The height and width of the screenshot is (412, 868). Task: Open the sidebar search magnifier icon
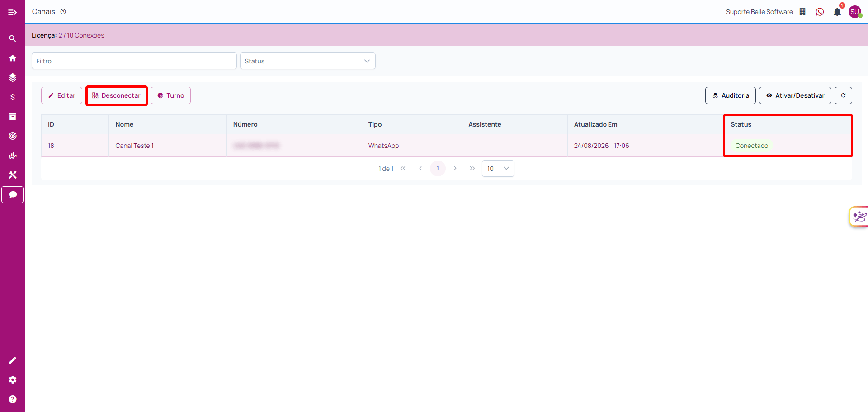point(12,39)
